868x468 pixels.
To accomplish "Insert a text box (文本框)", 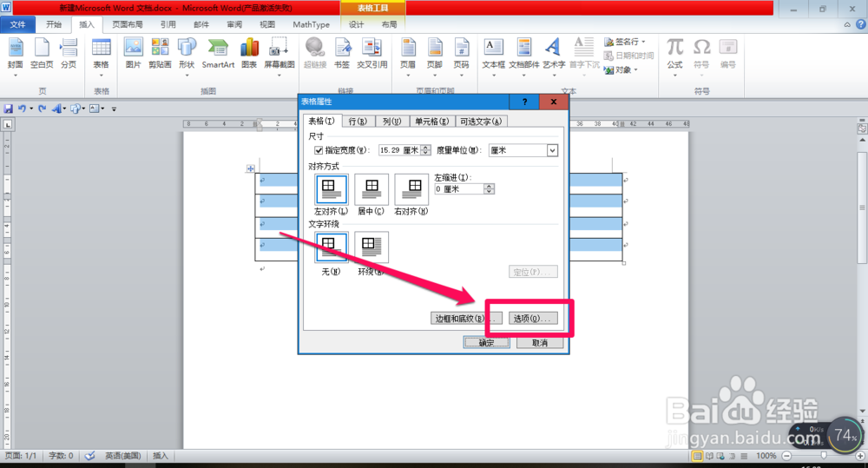I will tap(494, 55).
